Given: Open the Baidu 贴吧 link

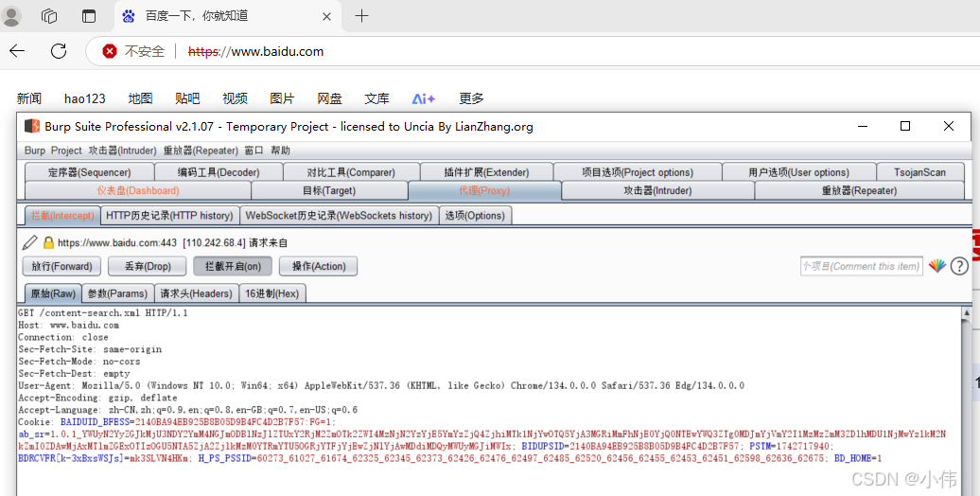Looking at the screenshot, I should click(x=187, y=98).
